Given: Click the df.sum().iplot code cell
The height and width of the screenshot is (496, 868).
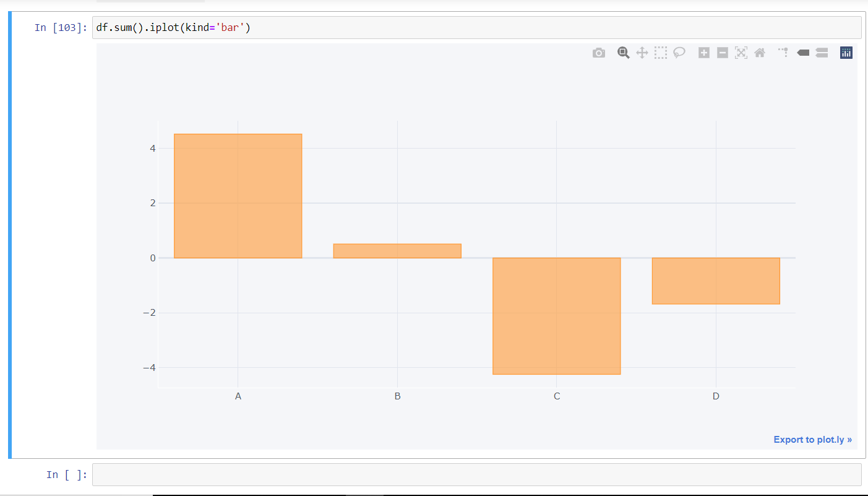Looking at the screenshot, I should 476,27.
